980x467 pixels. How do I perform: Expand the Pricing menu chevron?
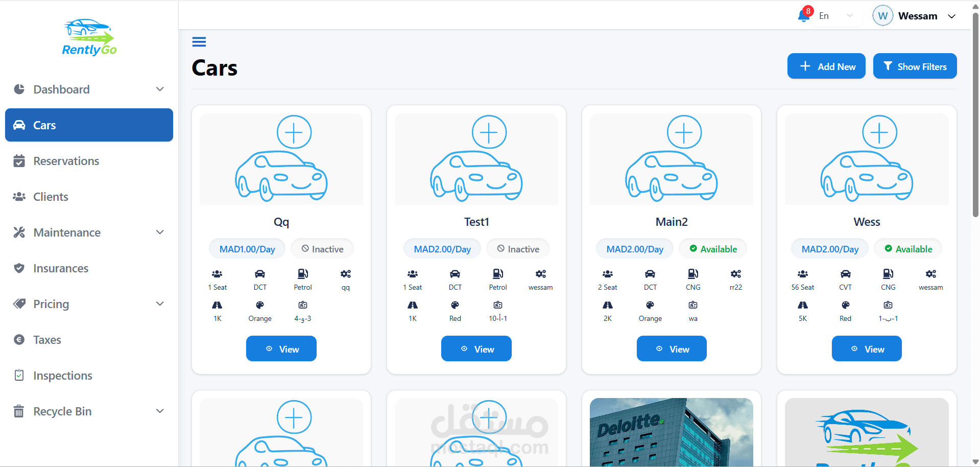pyautogui.click(x=160, y=304)
